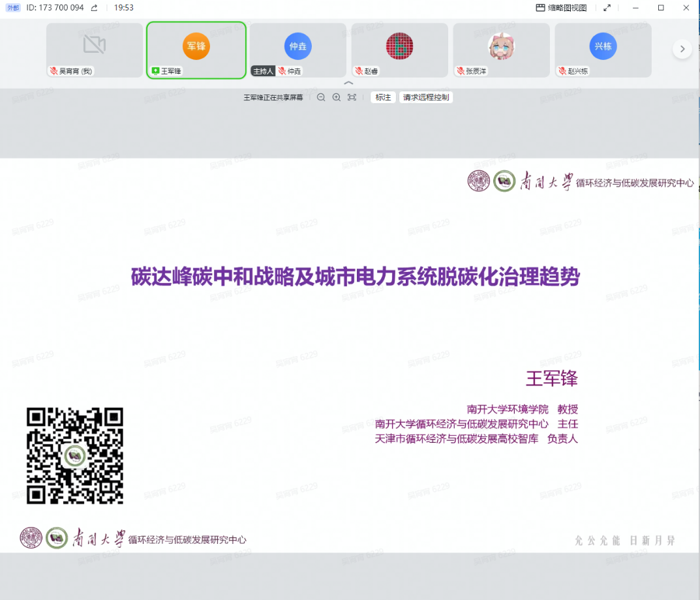Click 赵睿's participant avatar

(x=399, y=46)
